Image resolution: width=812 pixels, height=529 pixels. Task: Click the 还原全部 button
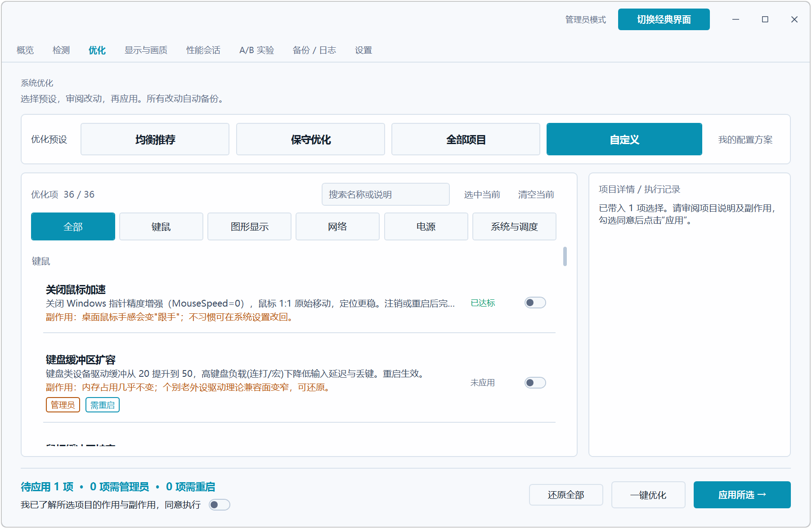coord(566,495)
